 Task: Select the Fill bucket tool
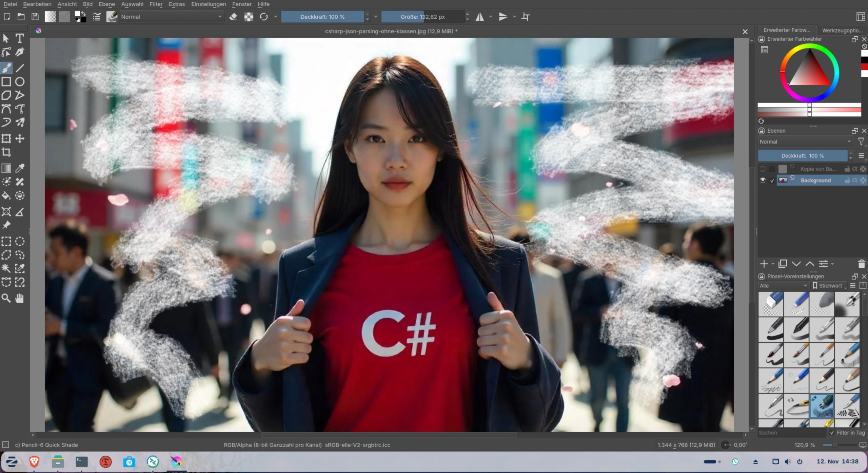6,195
